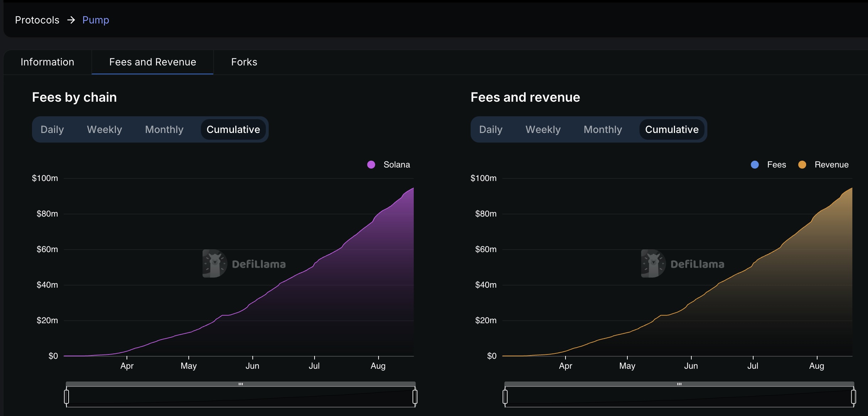Open the Pump breadcrumb link
Viewport: 868px width, 416px height.
96,20
